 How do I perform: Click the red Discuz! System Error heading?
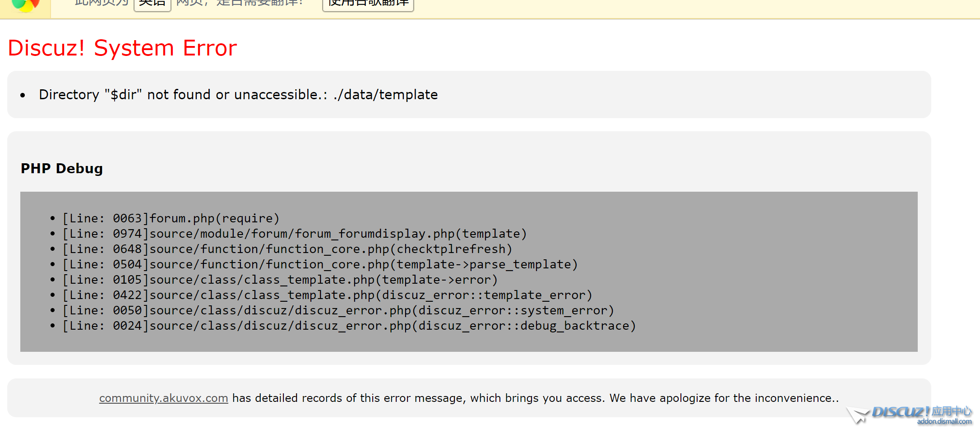click(122, 48)
